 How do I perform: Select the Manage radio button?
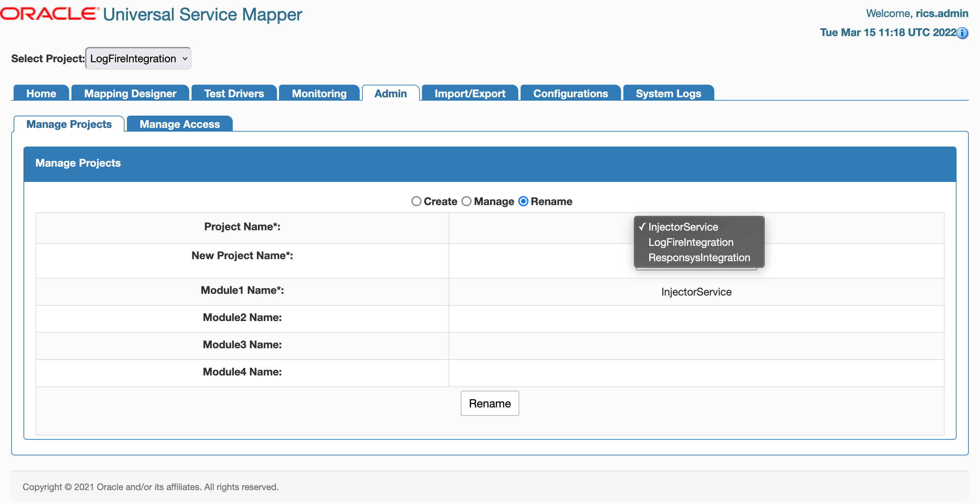point(467,201)
